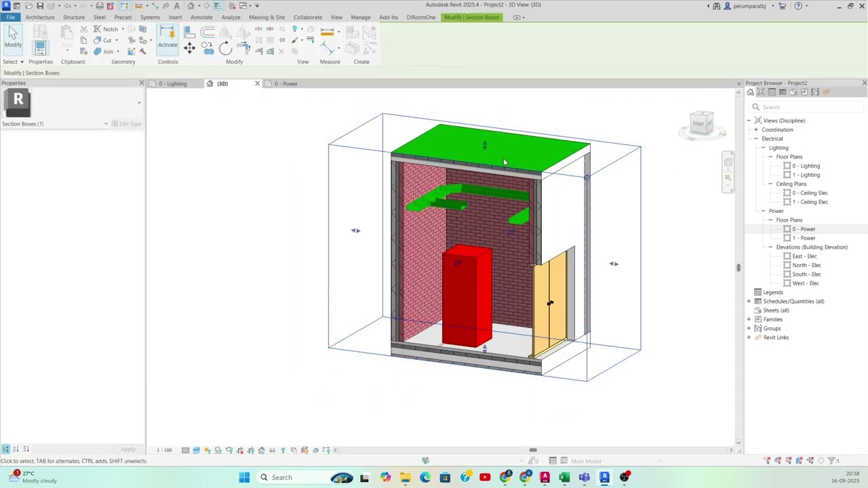
Task: Open the Visual Style icon in view control bar
Action: point(196,450)
